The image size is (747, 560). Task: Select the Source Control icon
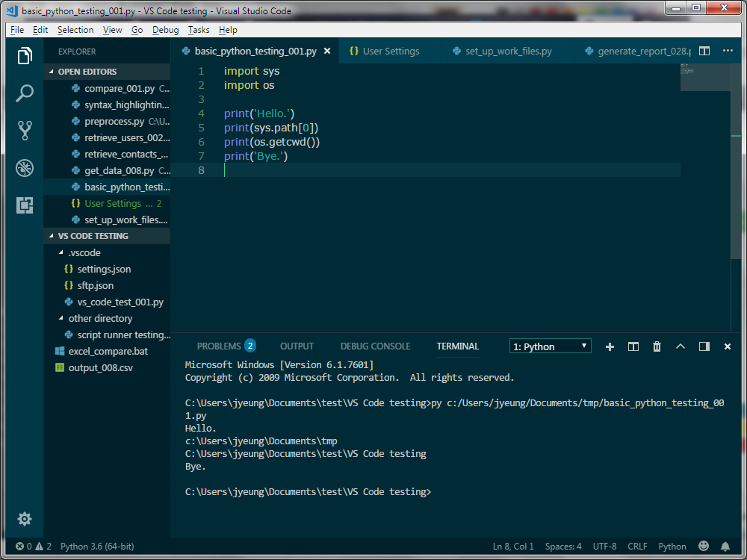(x=25, y=130)
